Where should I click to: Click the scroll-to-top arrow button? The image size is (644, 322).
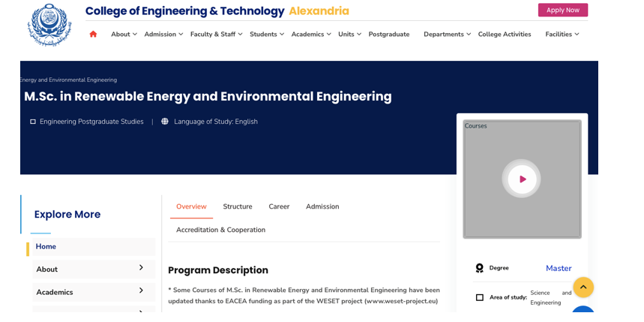[583, 287]
